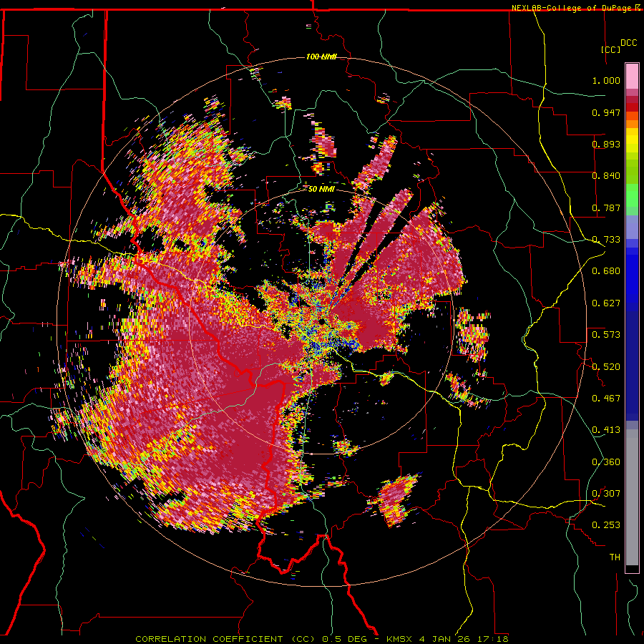The image size is (644, 644).
Task: Select the 0.840 value on color scale
Action: pos(606,176)
